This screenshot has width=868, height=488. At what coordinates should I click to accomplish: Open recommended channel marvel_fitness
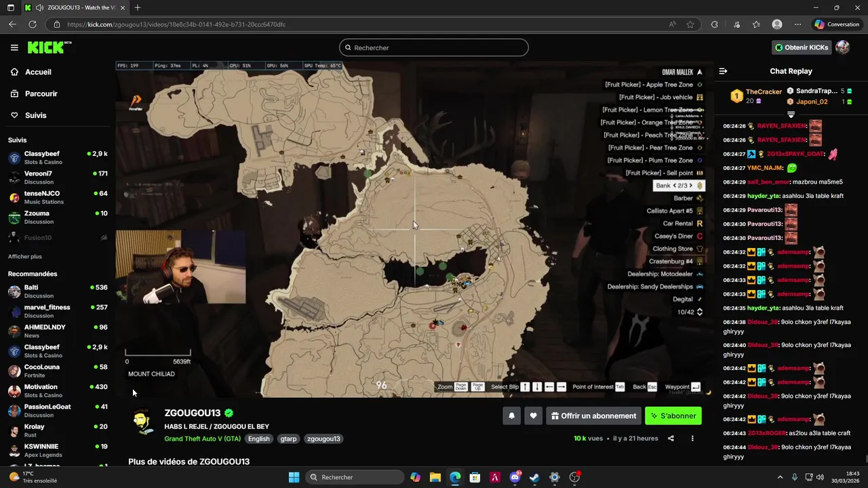click(58, 311)
